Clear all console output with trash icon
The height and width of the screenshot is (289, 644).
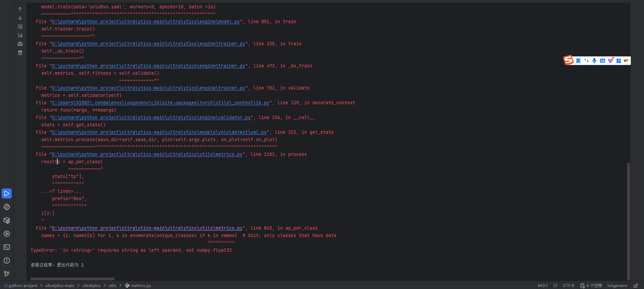coord(20,53)
